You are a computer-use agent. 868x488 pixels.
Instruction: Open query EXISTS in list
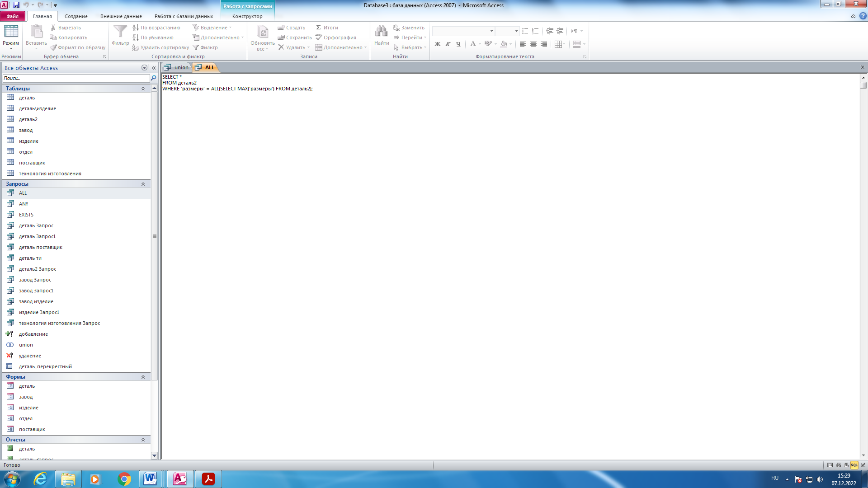pos(26,215)
